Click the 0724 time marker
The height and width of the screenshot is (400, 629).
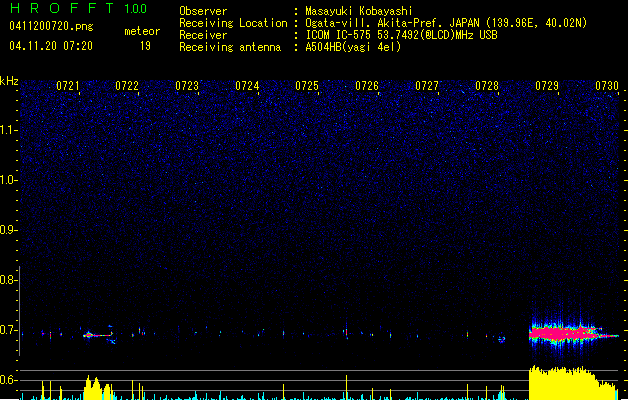pyautogui.click(x=247, y=86)
